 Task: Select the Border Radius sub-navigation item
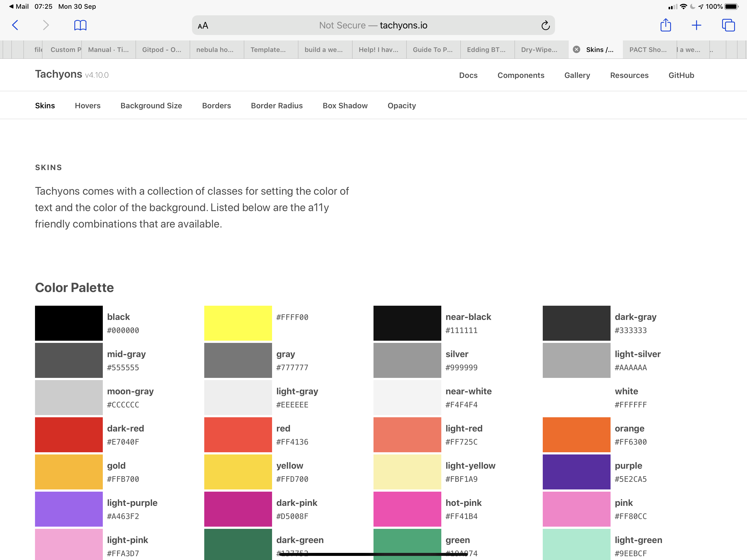click(x=277, y=106)
